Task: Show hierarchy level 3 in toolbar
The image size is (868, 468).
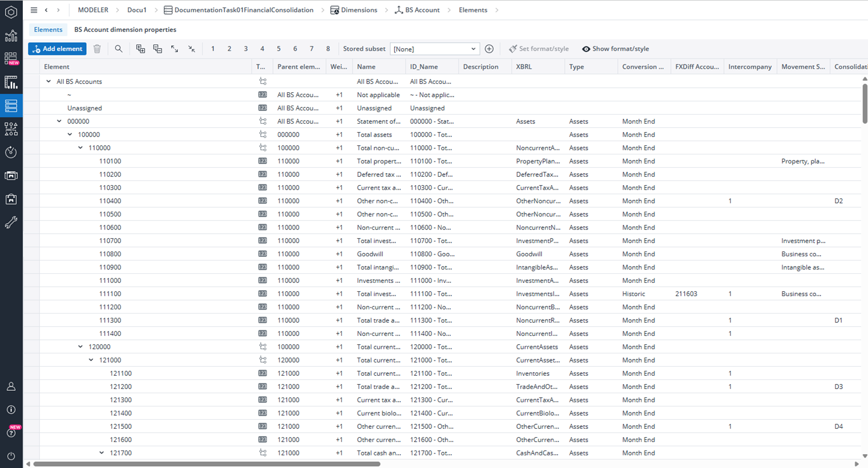Action: 246,49
